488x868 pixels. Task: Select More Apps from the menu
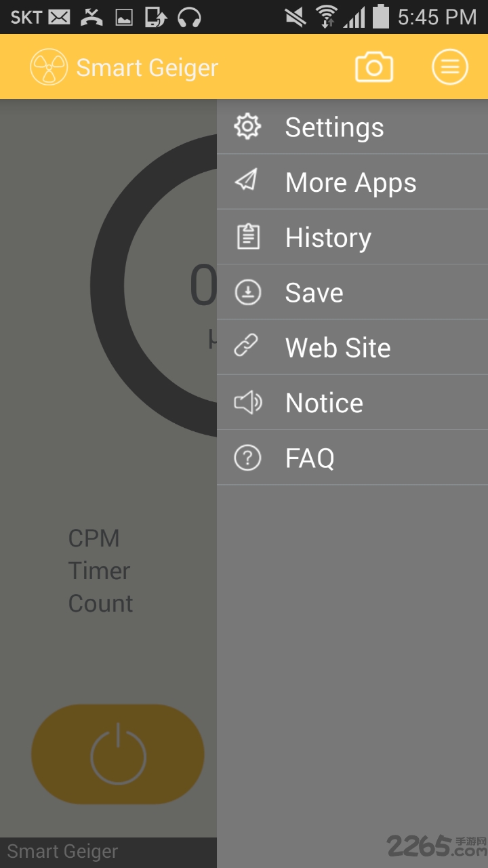350,182
